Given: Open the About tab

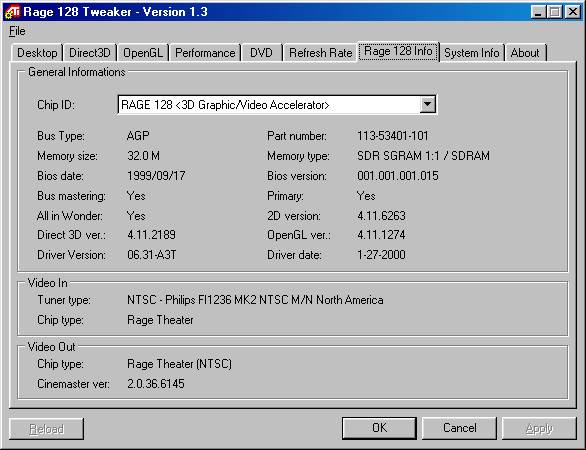Looking at the screenshot, I should (x=525, y=53).
